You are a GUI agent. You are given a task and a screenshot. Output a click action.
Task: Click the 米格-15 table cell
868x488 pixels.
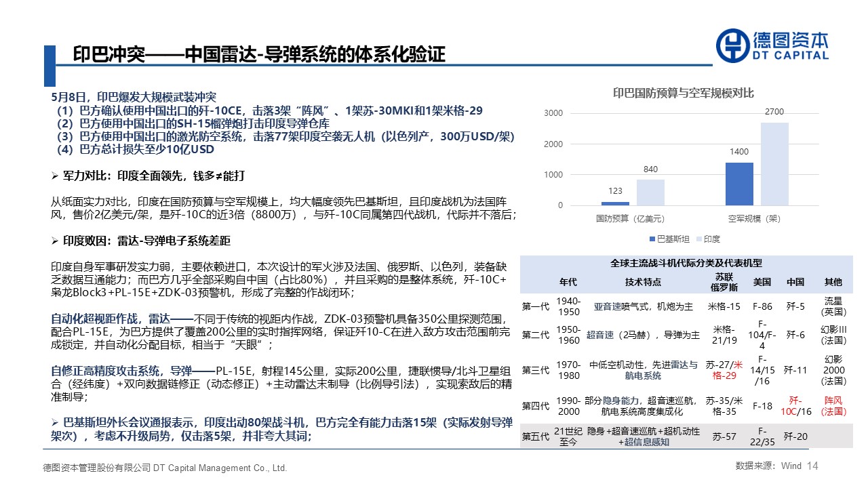[x=723, y=306]
